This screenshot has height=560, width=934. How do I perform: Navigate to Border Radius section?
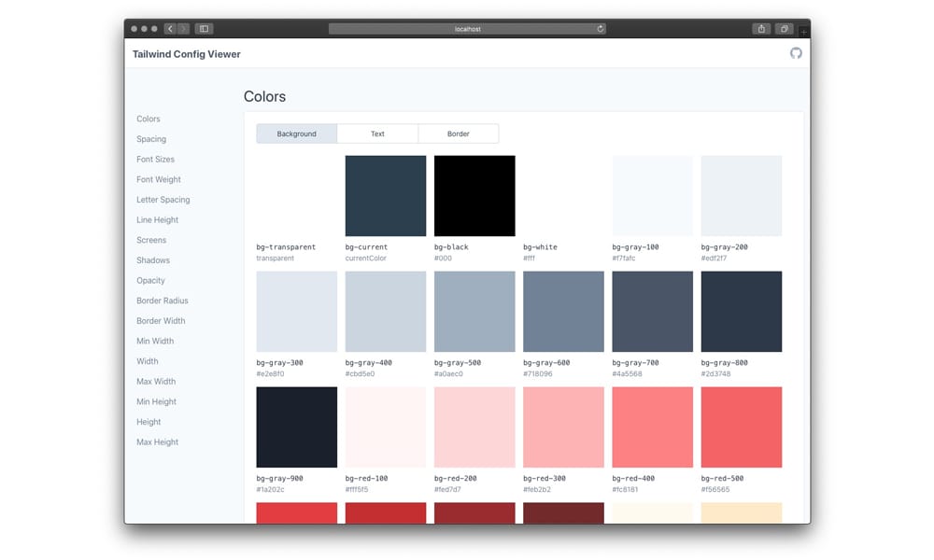(162, 301)
